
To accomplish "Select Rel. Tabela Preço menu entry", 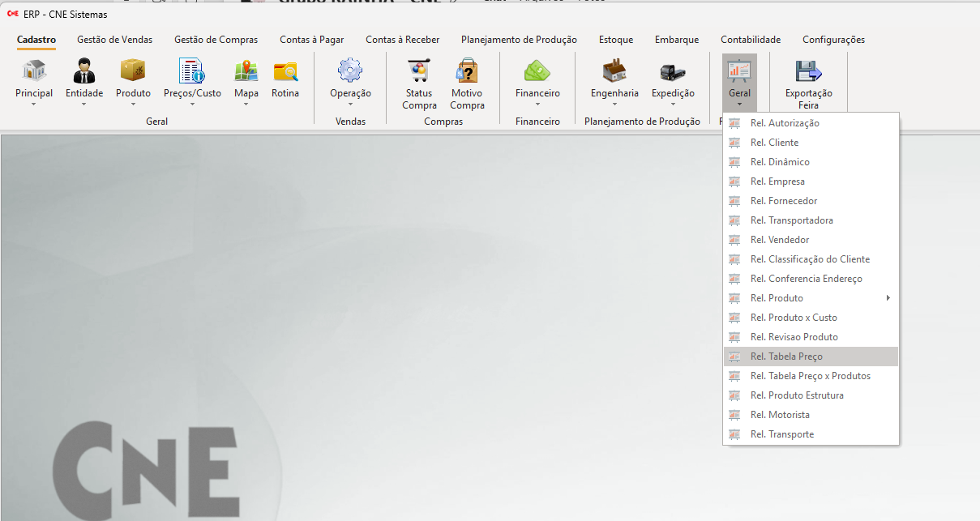I will click(786, 357).
